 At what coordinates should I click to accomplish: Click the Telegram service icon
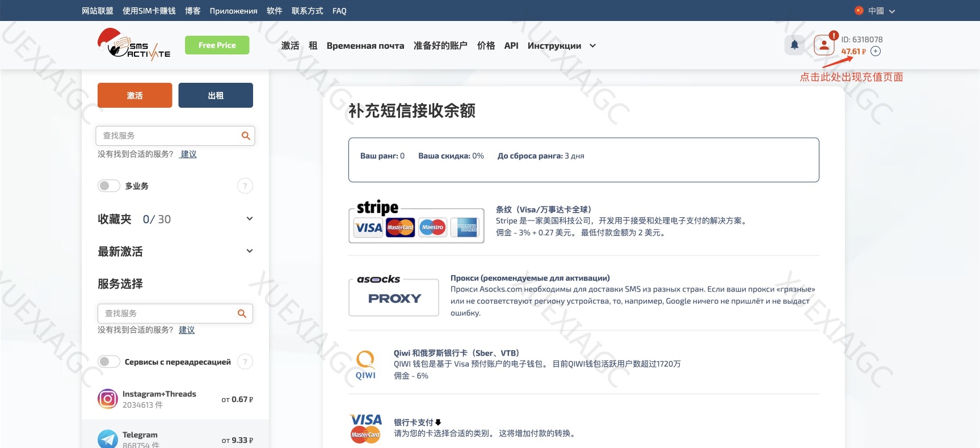(108, 439)
